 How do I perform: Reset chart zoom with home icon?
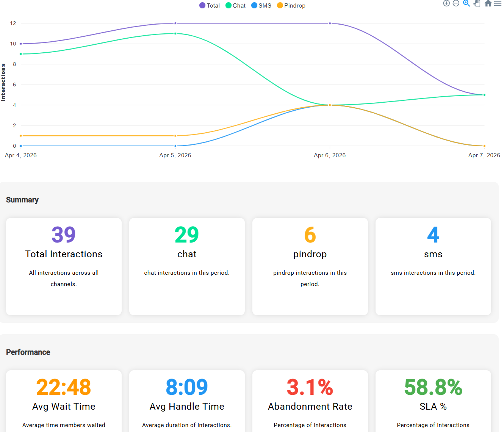pos(488,3)
